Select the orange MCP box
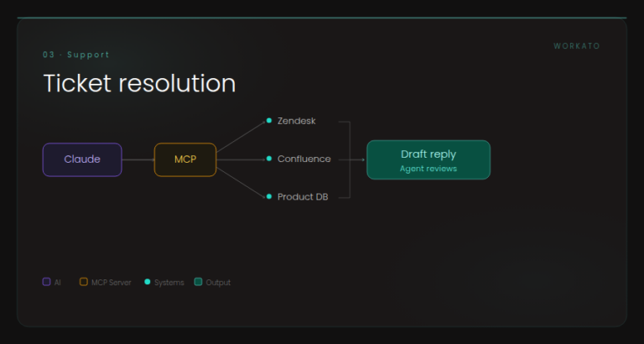This screenshot has width=644, height=344. [185, 160]
